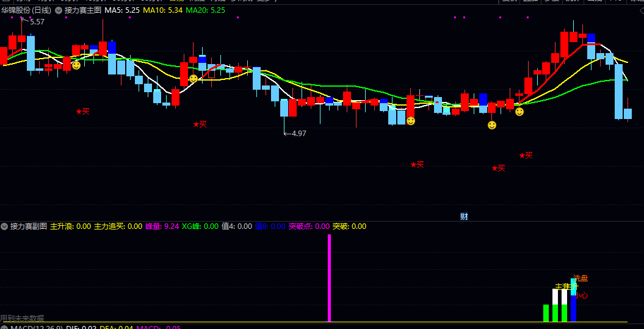Click the XG峰: 0.00 readout
Image resolution: width=644 pixels, height=329 pixels.
[200, 226]
